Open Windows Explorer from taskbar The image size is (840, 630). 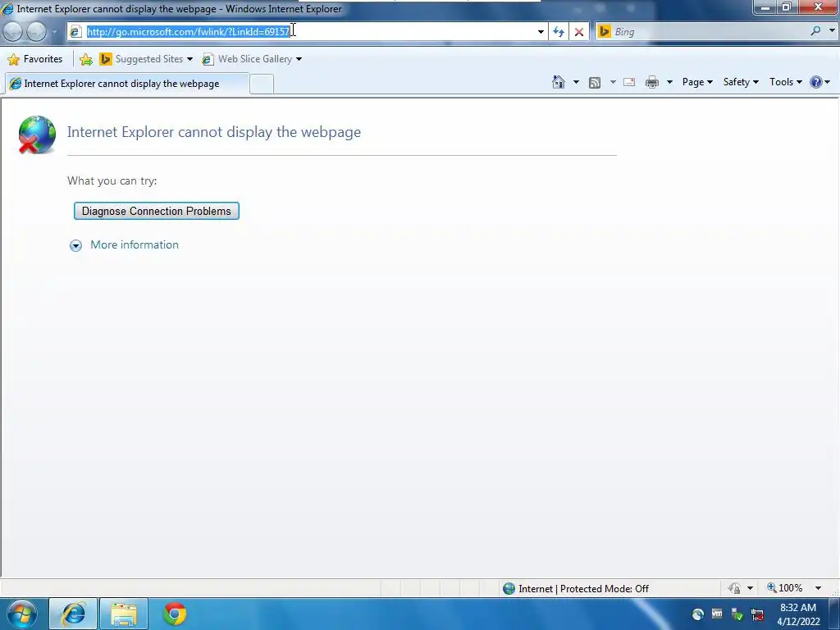pos(124,614)
